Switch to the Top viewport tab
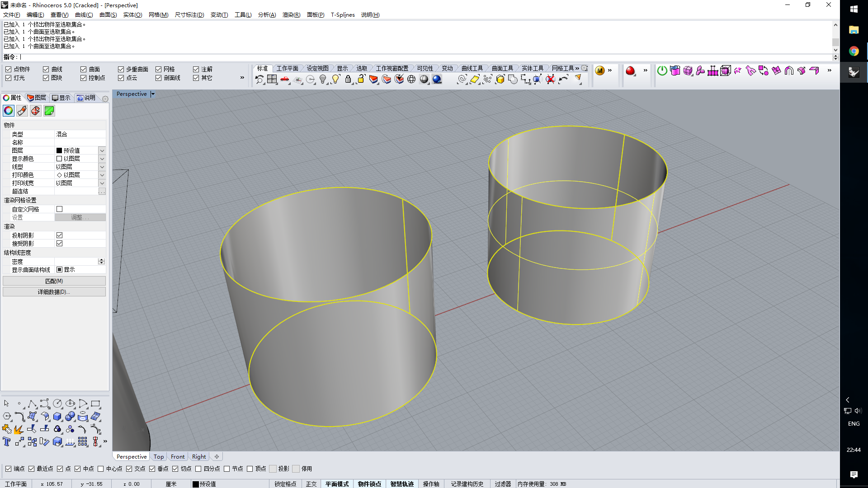This screenshot has width=868, height=488. [x=159, y=457]
